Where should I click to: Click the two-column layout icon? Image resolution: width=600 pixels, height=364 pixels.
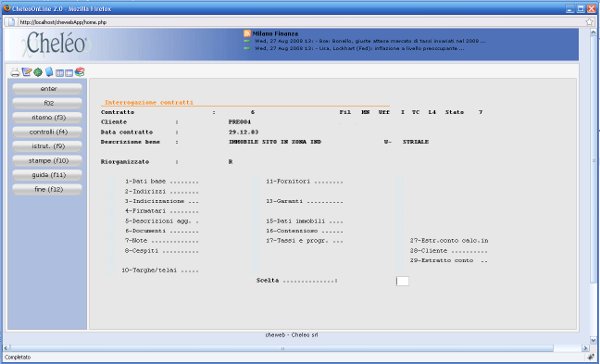[60, 73]
